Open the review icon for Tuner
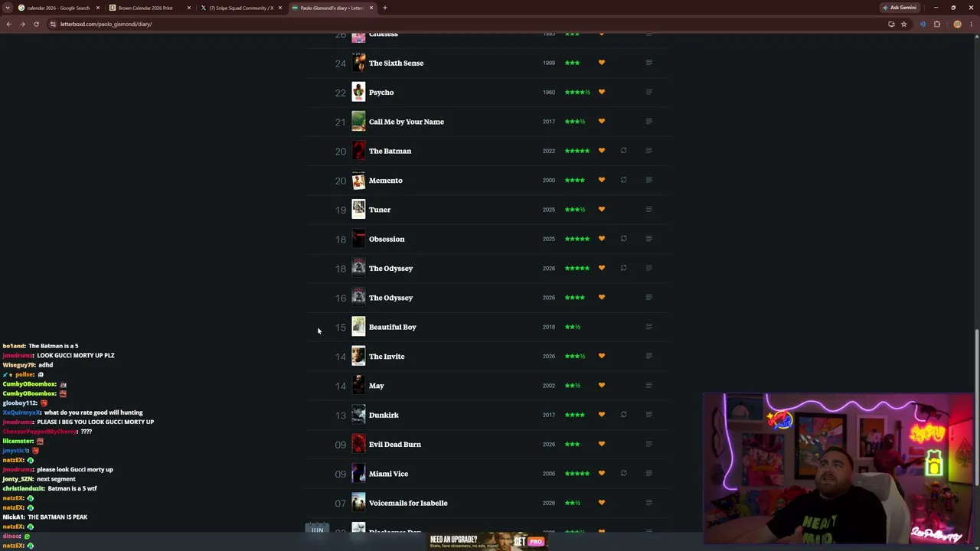980x551 pixels. point(648,210)
